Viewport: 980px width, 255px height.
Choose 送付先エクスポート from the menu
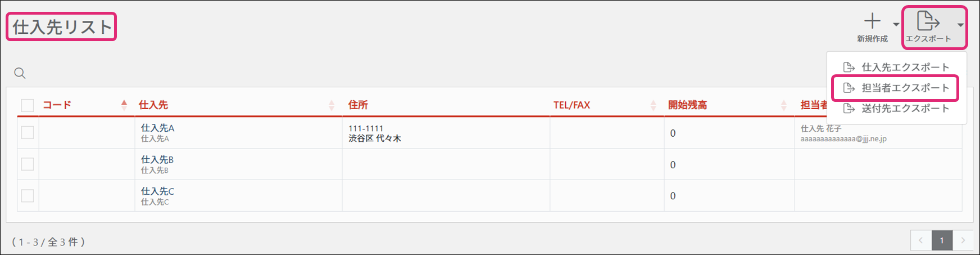pyautogui.click(x=905, y=109)
